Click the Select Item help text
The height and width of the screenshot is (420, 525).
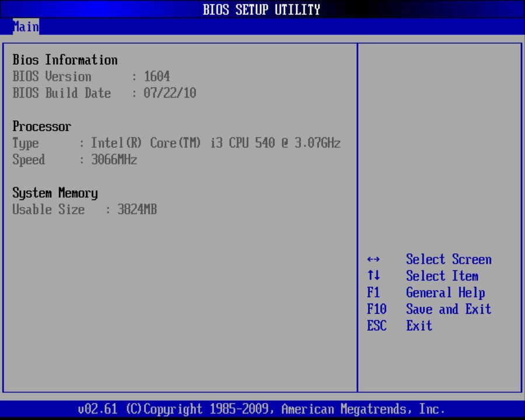click(442, 276)
